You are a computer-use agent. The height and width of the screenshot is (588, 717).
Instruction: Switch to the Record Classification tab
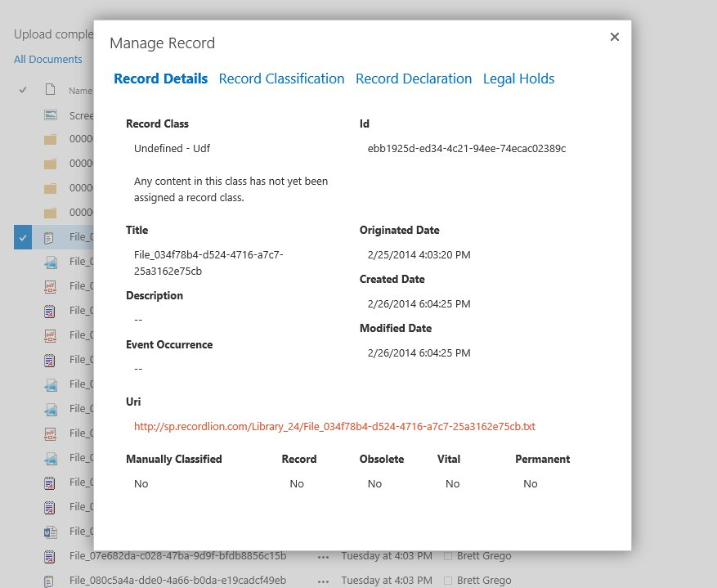tap(281, 79)
